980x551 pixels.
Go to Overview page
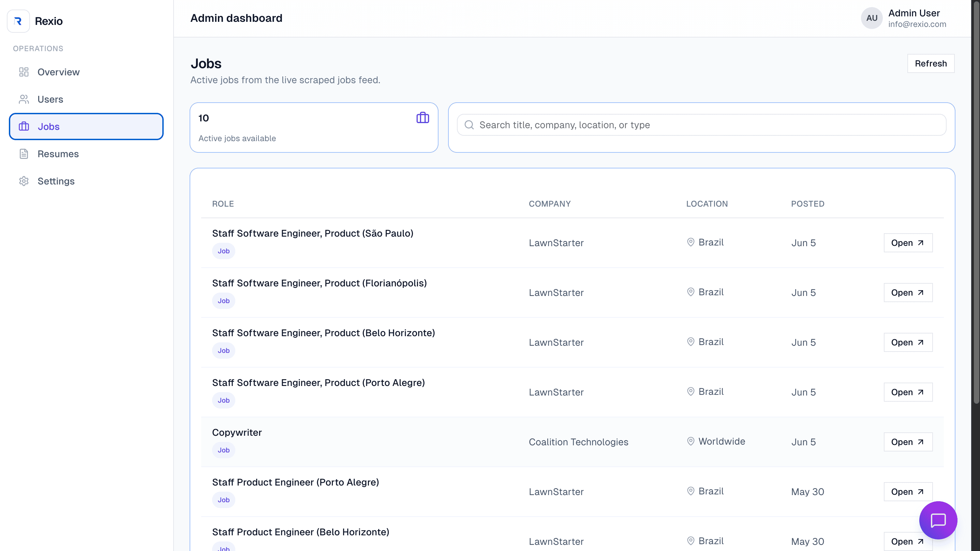86,72
